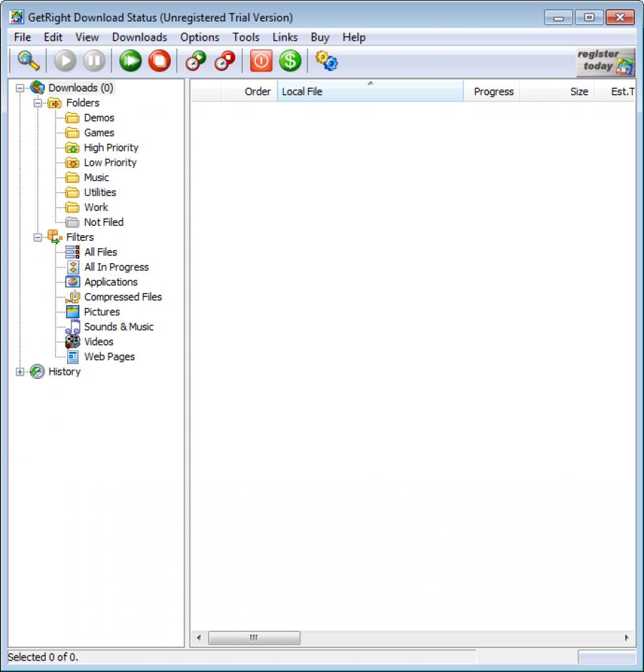Screen dimensions: 644x672
Task: Click the All In Progress filter icon
Action: coord(73,267)
